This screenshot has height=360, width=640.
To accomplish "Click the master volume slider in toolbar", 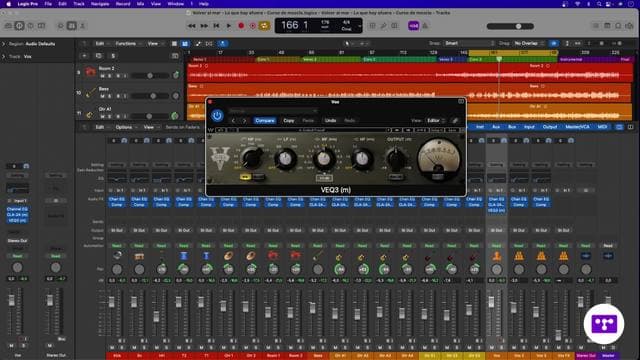I will pos(510,26).
